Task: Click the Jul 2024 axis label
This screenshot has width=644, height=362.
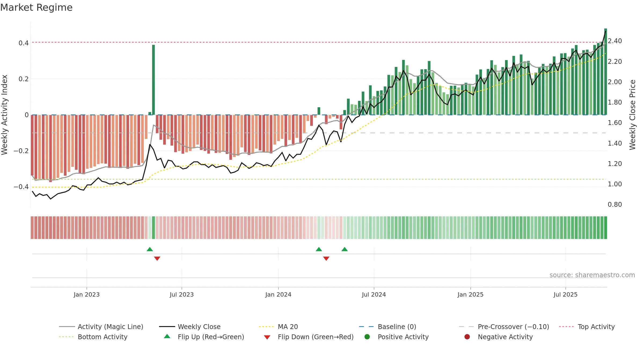Action: tap(374, 294)
